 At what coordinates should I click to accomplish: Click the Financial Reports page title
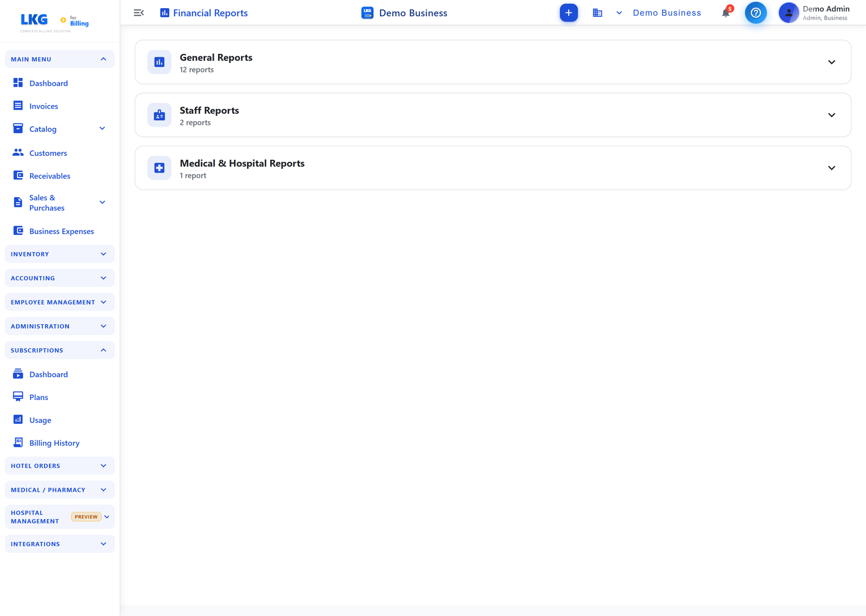pos(211,13)
